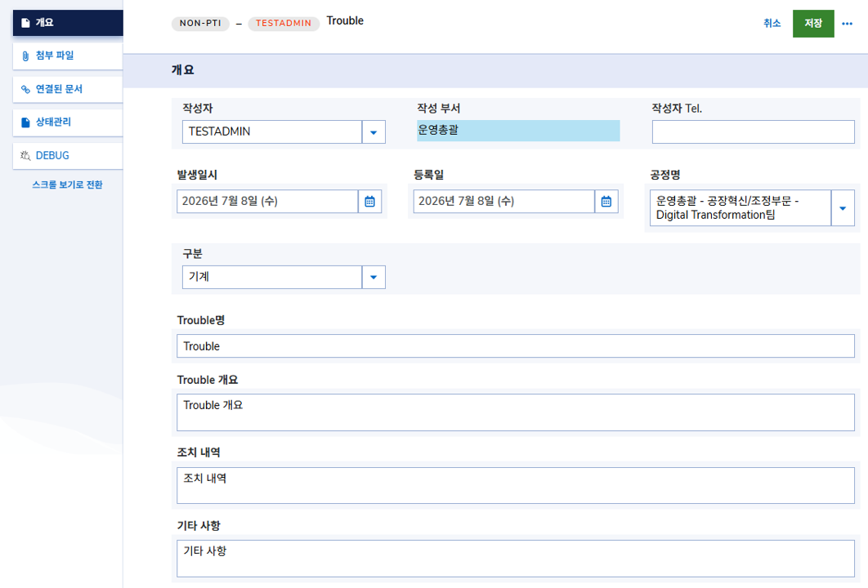Open the 개요 sidebar tab

coord(68,23)
